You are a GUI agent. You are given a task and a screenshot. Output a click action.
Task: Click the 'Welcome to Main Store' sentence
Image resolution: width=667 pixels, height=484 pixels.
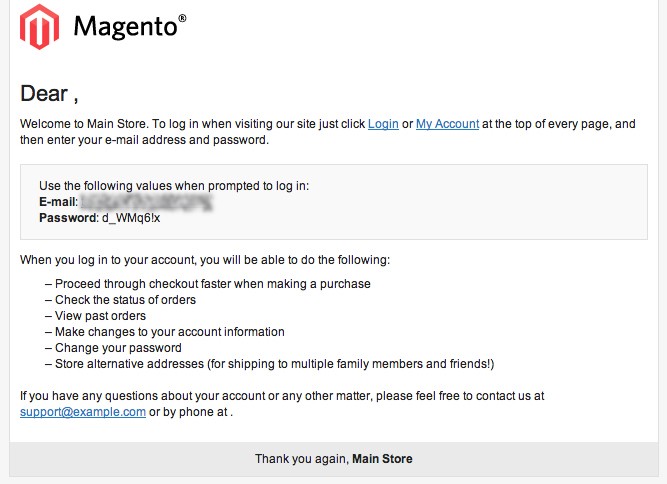point(328,132)
